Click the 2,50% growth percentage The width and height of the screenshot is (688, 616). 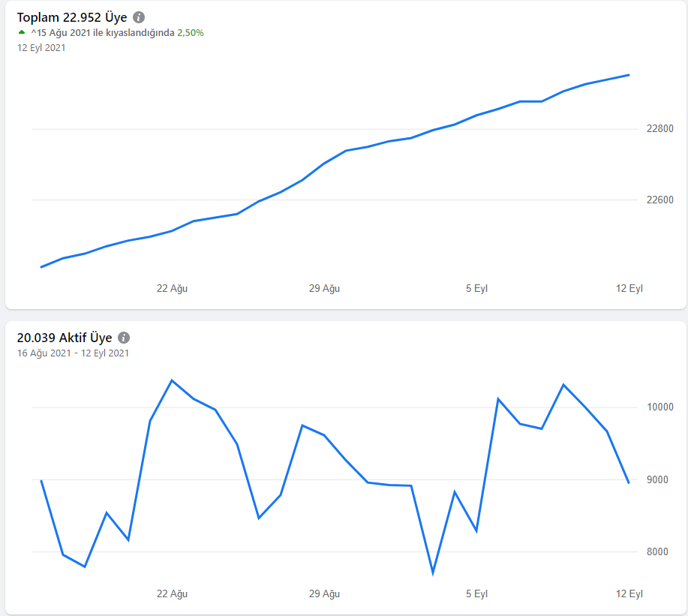pyautogui.click(x=191, y=33)
